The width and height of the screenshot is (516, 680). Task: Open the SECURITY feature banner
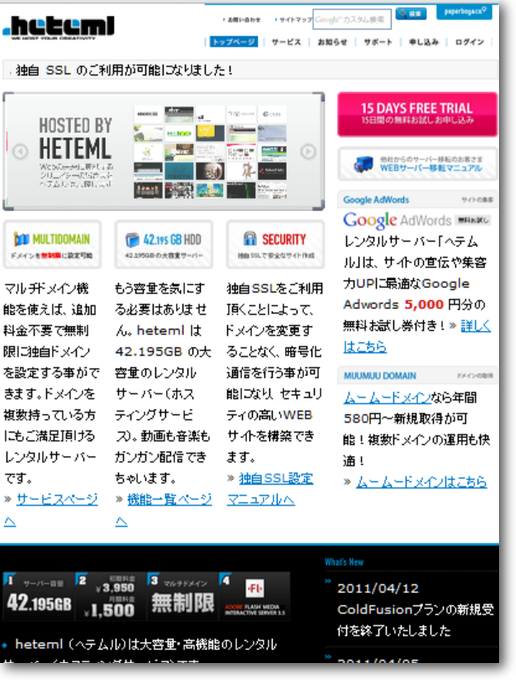click(275, 245)
